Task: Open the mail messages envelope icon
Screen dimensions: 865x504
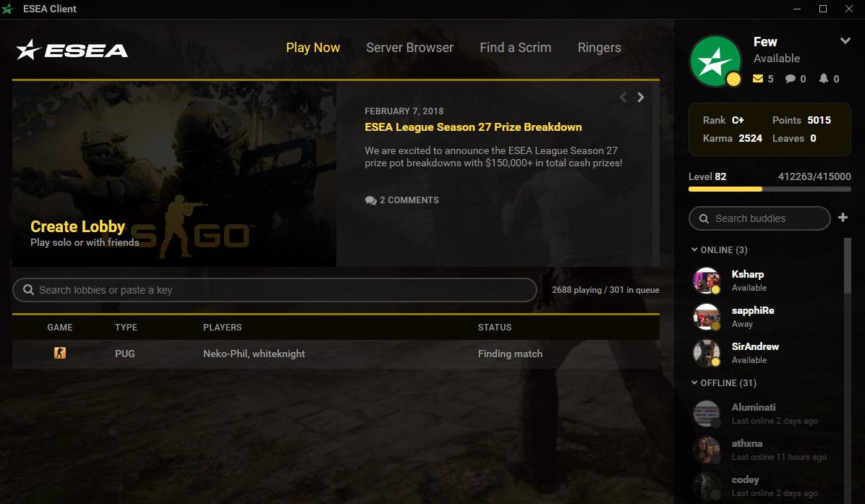Action: tap(758, 79)
